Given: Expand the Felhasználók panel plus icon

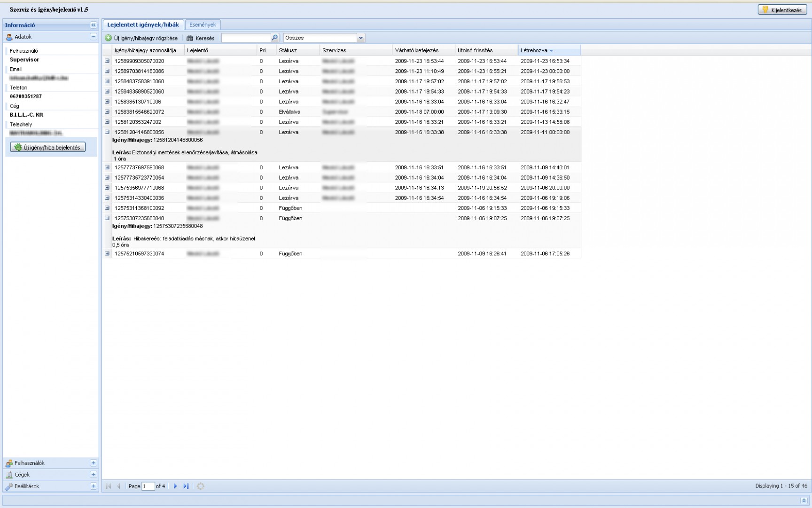Looking at the screenshot, I should 93,463.
